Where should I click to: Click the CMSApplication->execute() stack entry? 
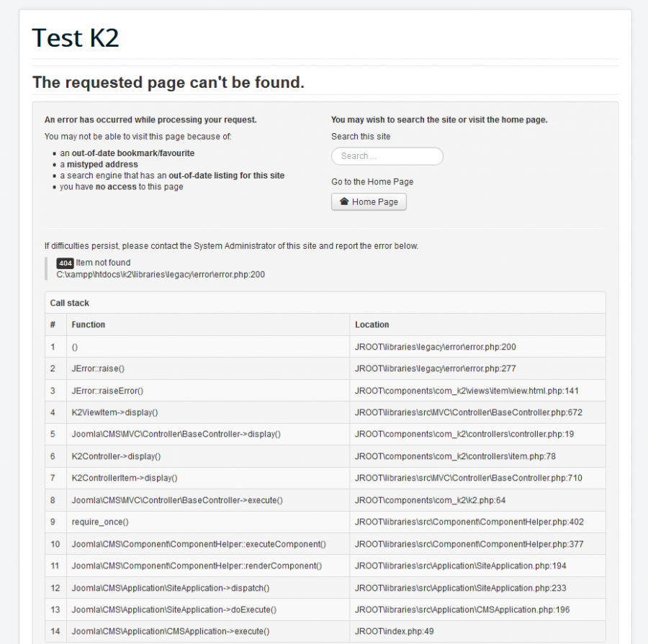(171, 632)
